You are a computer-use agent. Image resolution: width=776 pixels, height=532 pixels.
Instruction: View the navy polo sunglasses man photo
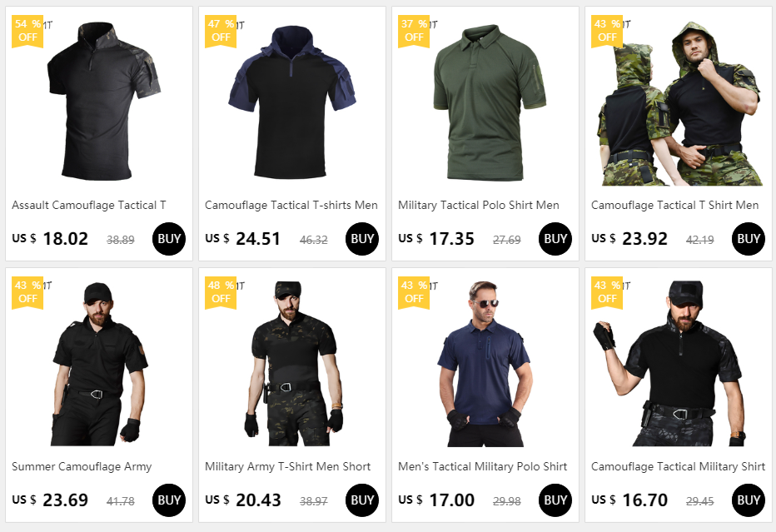tap(485, 364)
